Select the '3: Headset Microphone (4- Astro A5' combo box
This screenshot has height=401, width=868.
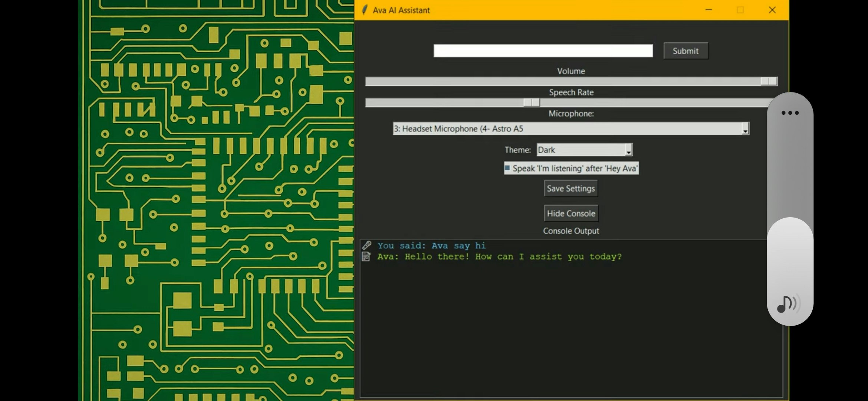pyautogui.click(x=556, y=129)
